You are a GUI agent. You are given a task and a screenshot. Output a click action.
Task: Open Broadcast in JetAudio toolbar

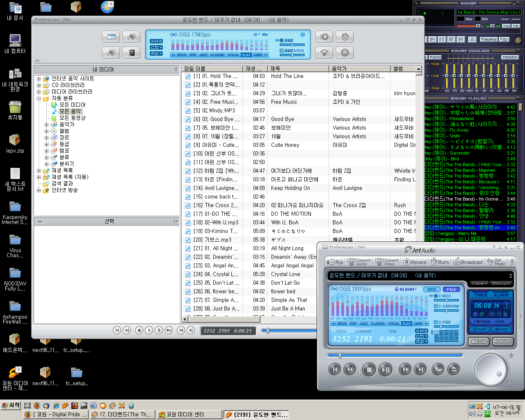click(x=468, y=262)
